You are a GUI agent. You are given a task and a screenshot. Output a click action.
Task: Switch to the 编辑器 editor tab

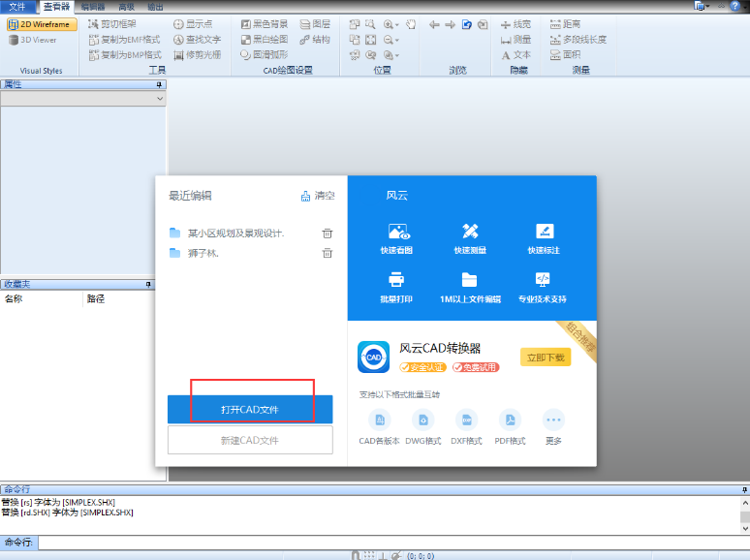tap(93, 7)
